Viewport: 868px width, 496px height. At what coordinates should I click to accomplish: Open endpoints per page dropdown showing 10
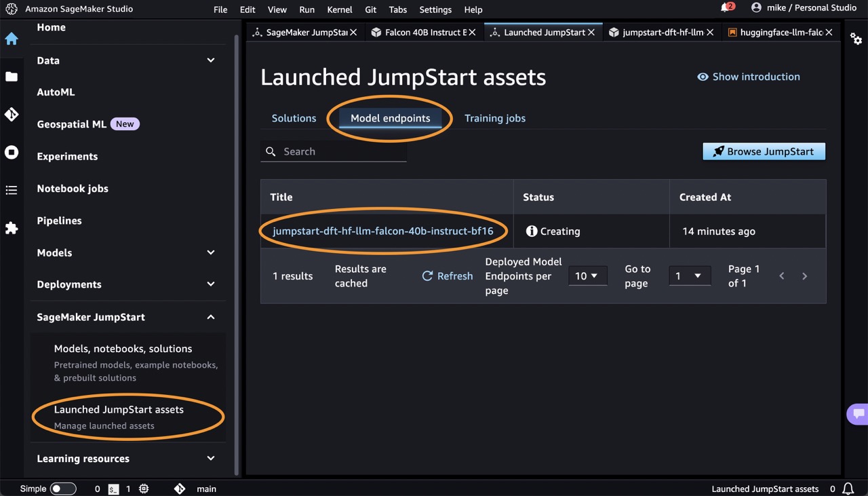[587, 276]
